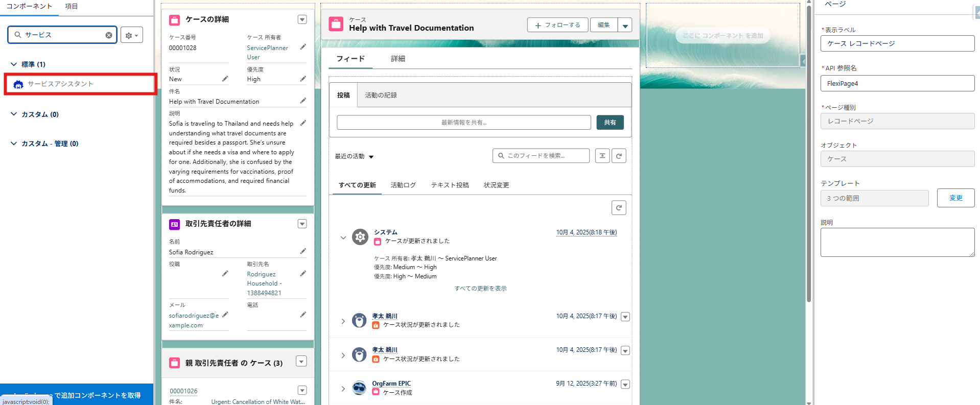Screen dimensions: 980x405
Task: Click the 変更 template button
Action: (x=955, y=198)
